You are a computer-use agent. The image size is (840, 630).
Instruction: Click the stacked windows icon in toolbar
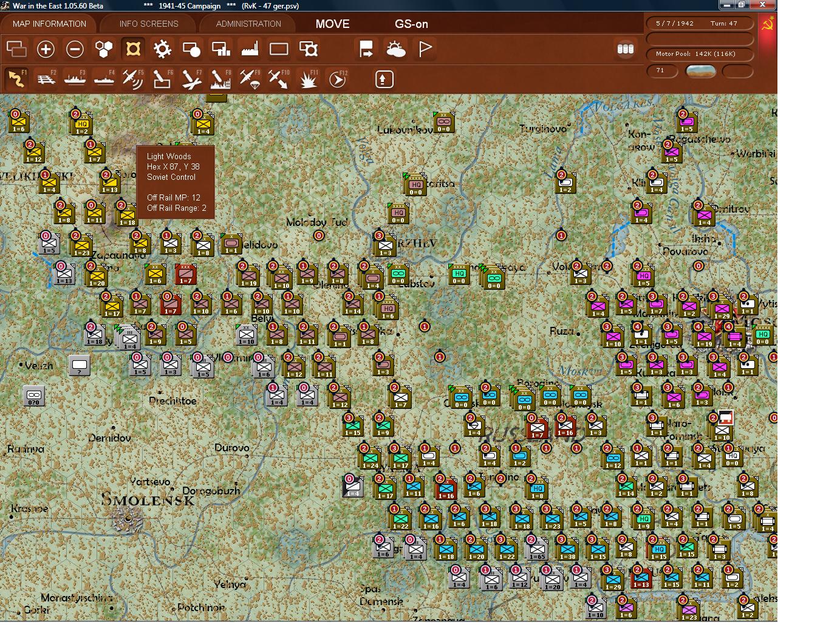(x=16, y=49)
